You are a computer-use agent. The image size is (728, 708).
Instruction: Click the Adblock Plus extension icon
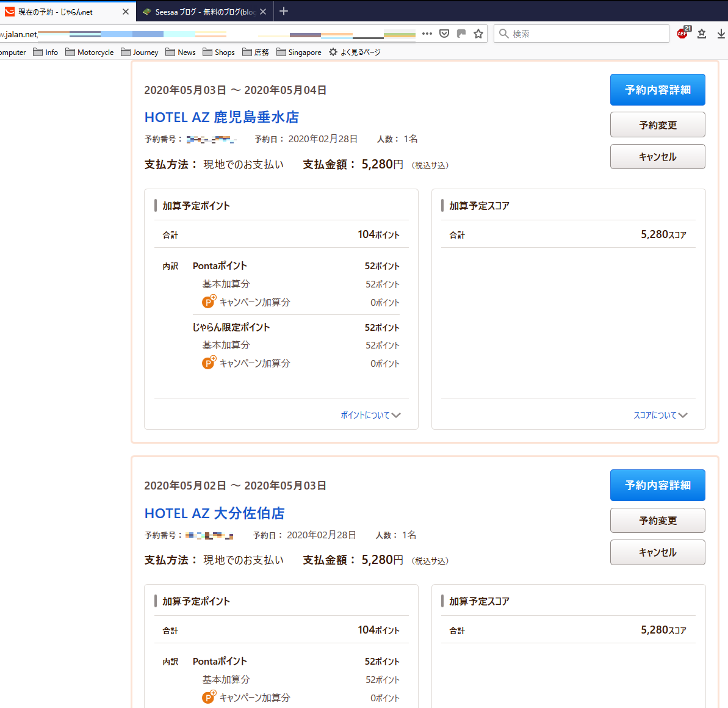[x=683, y=32]
